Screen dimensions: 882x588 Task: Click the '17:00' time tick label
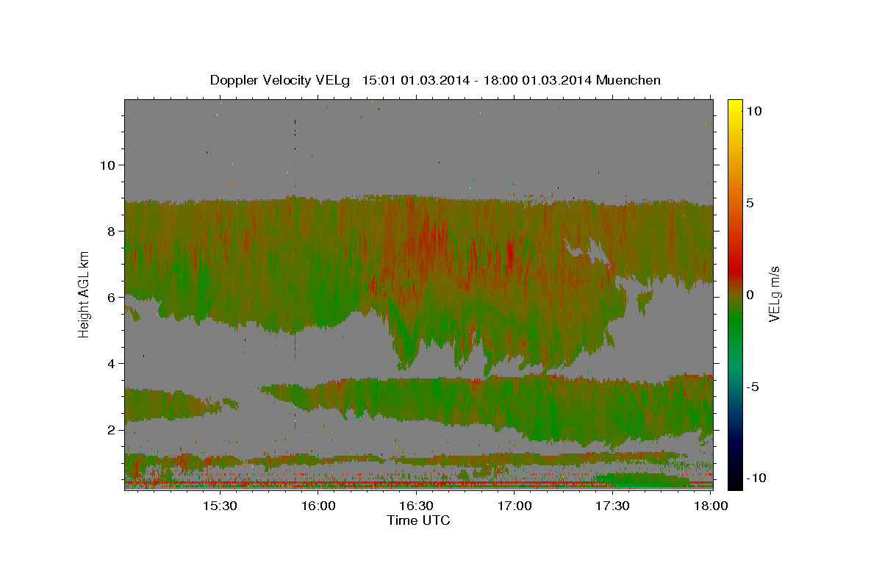(514, 506)
